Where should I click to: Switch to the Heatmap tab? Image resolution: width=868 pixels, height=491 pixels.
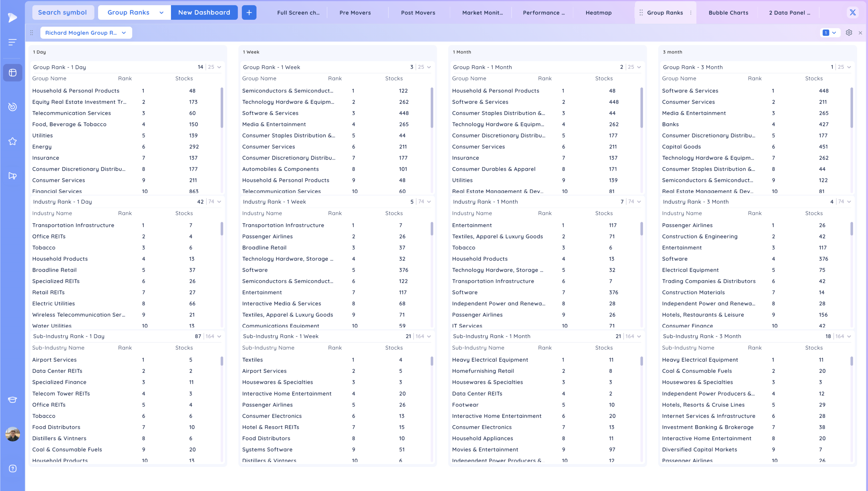point(598,13)
